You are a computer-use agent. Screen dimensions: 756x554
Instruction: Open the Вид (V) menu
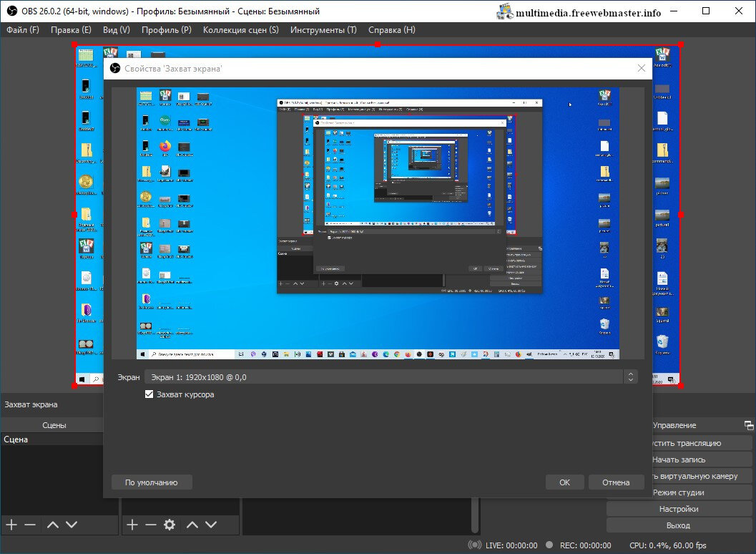(x=116, y=30)
